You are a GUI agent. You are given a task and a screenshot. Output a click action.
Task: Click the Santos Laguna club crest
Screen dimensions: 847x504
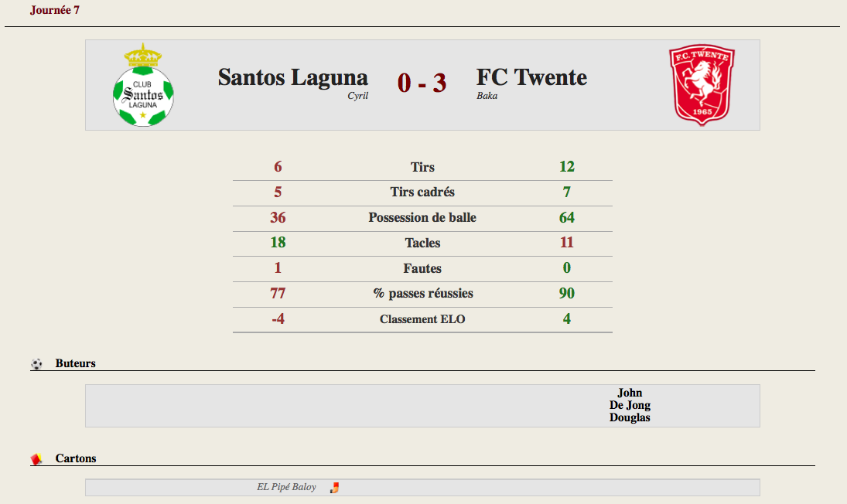tap(143, 85)
